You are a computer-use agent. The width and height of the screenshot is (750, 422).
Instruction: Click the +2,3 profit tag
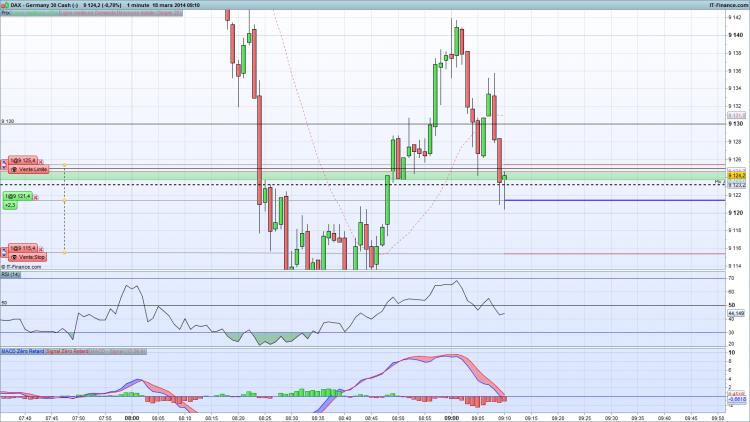pyautogui.click(x=10, y=205)
